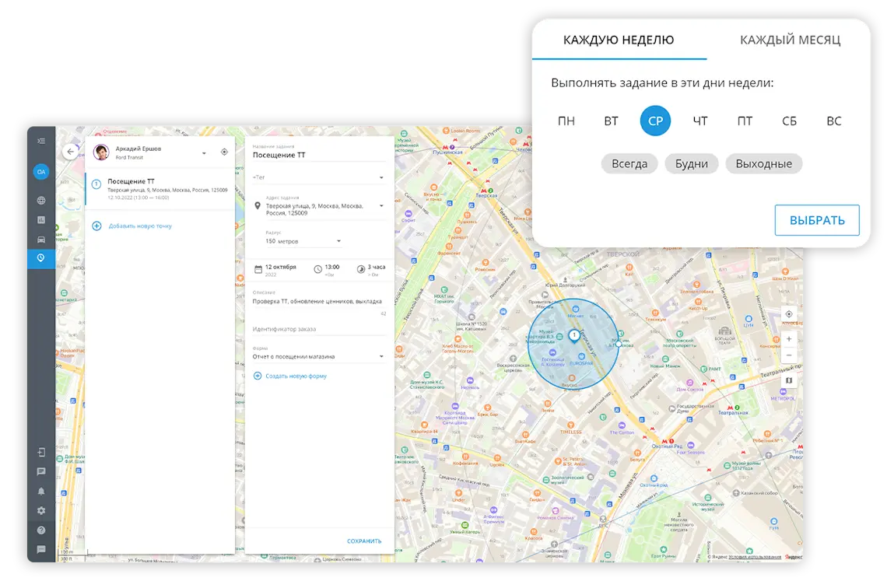The height and width of the screenshot is (588, 887).
Task: Expand the Радиус 150 метров dropdown
Action: (338, 241)
